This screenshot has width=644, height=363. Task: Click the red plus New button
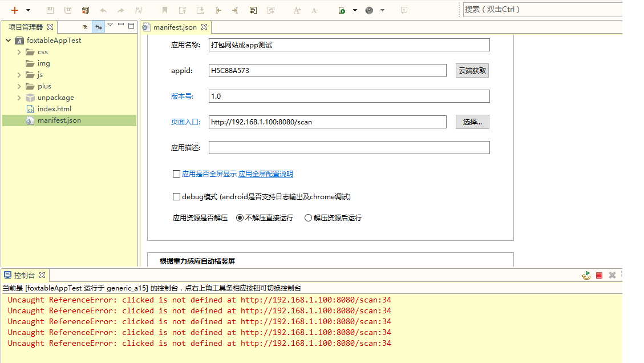(15, 10)
